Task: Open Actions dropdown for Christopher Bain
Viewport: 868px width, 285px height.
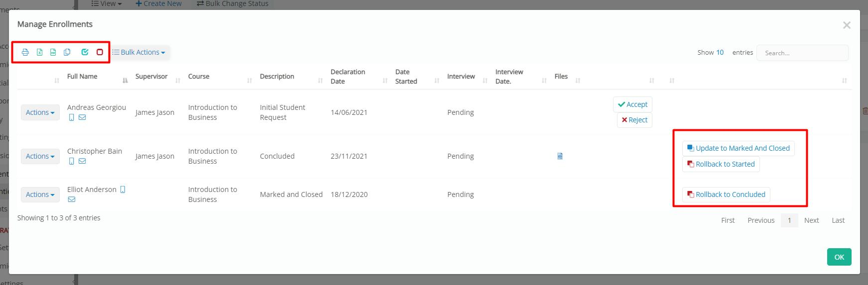Action: 40,156
